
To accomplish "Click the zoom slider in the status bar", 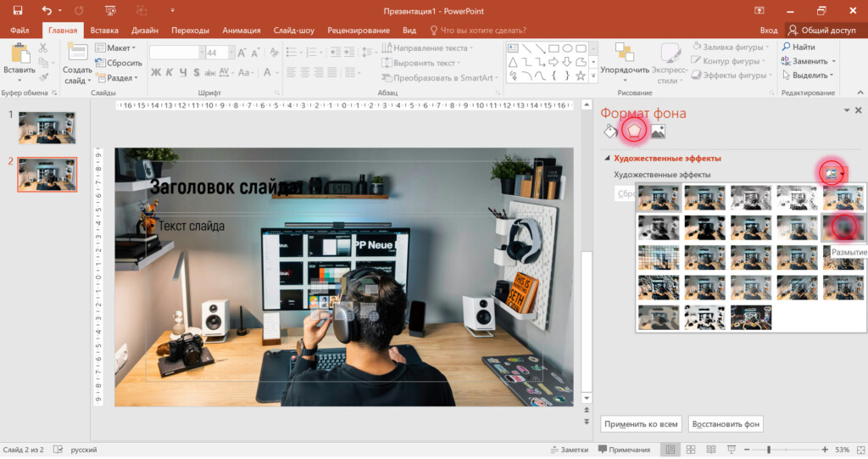I will click(x=768, y=449).
